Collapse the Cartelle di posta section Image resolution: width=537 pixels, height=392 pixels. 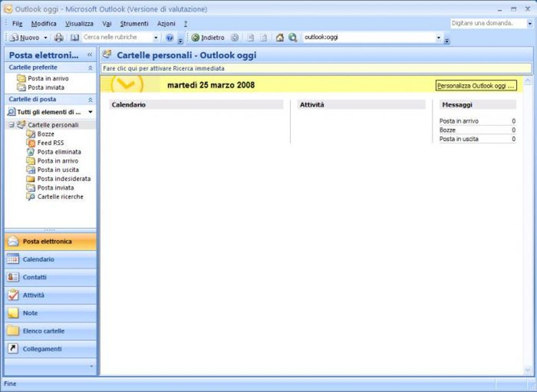90,99
